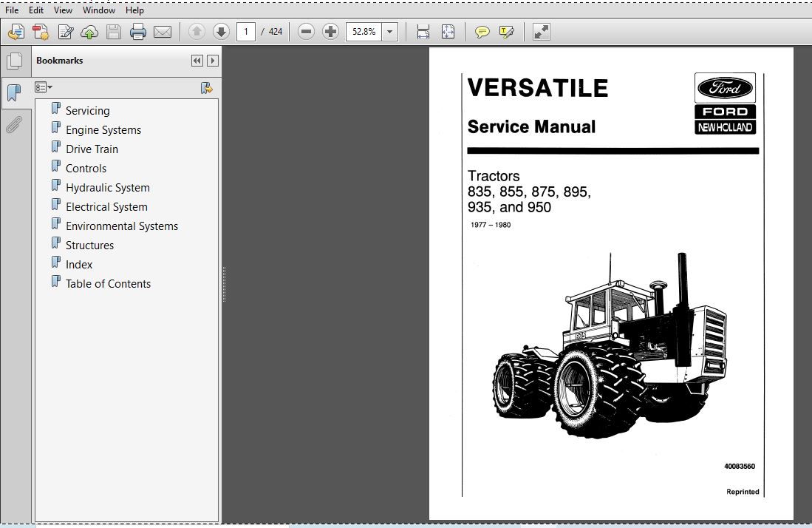Open the File menu

[11, 10]
